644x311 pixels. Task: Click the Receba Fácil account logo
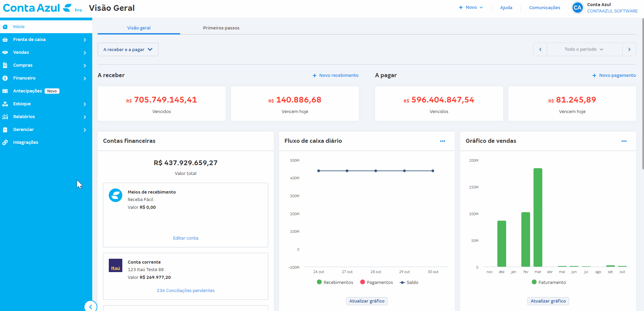[x=116, y=195]
